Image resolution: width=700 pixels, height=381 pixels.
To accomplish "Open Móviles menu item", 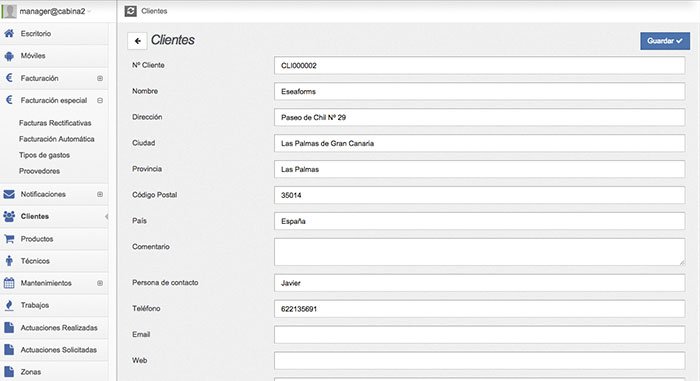I will coord(54,56).
